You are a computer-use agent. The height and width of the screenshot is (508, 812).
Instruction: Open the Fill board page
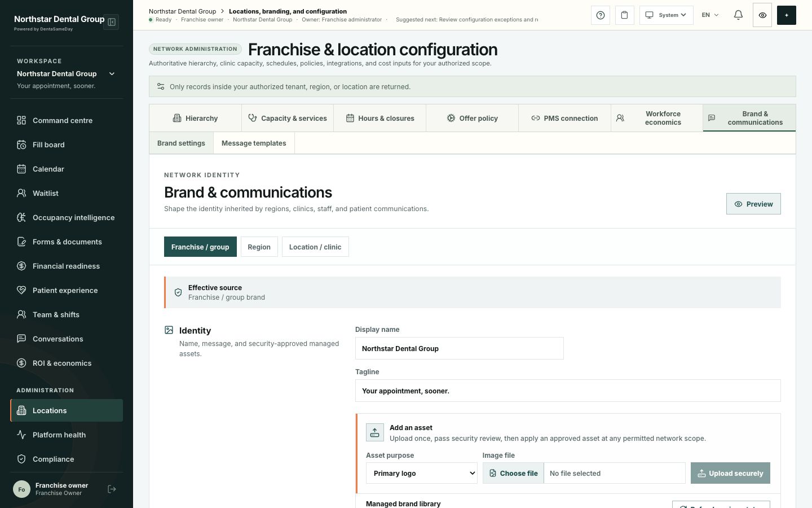(x=67, y=144)
